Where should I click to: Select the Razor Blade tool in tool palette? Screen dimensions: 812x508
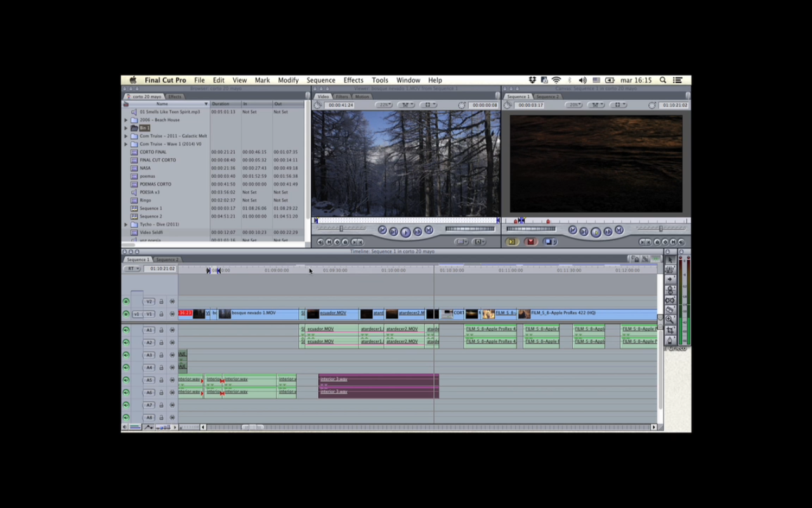(x=670, y=310)
